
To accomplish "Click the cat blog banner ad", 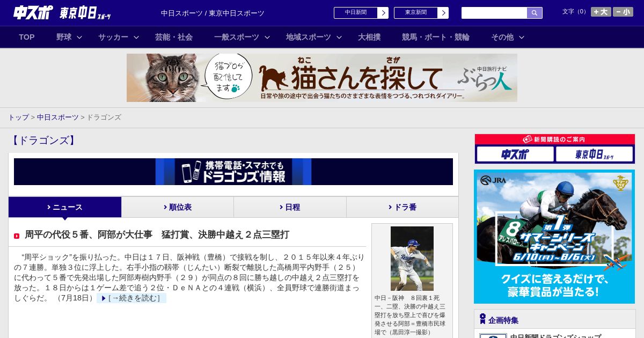I will point(322,78).
